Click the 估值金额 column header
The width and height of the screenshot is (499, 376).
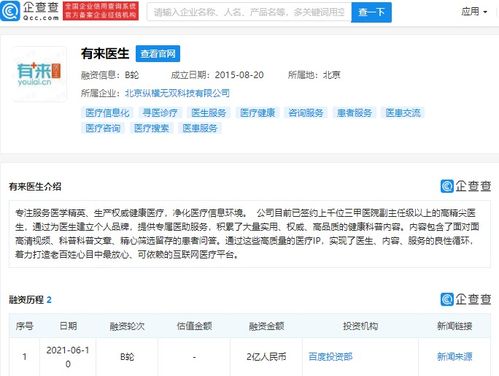194,326
